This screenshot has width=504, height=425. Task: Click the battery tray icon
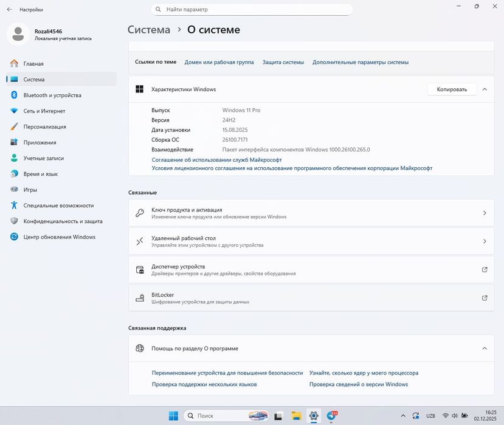464,416
